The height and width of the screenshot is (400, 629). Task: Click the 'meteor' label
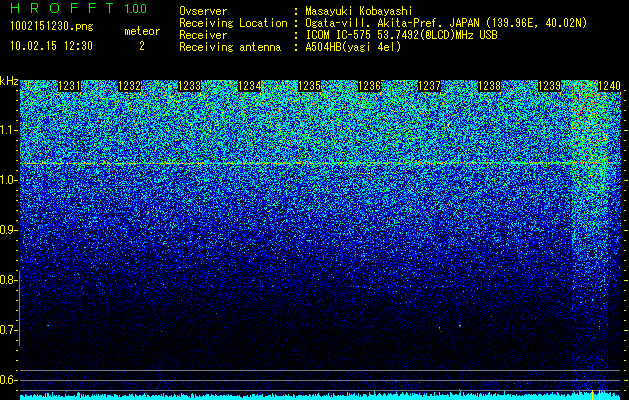coord(142,31)
